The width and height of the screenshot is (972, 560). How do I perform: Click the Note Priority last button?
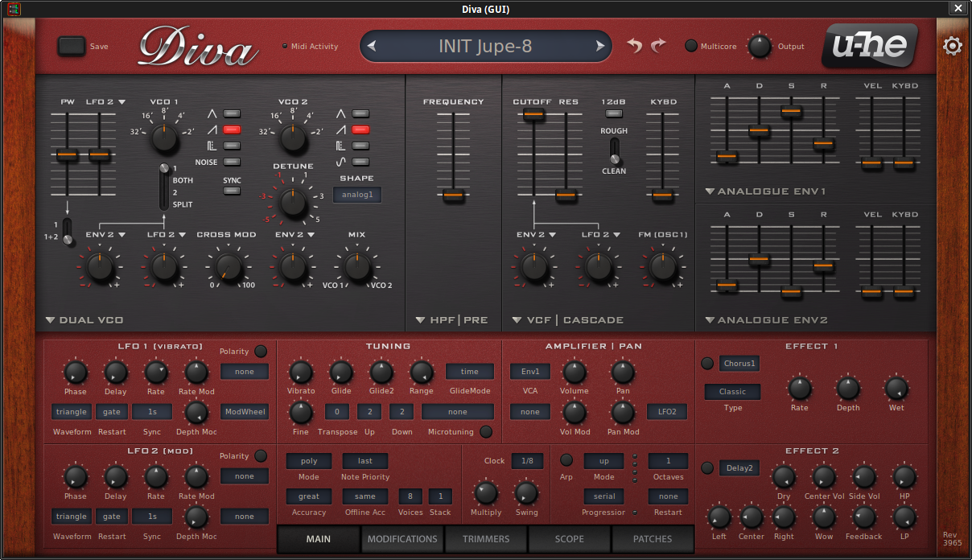coord(365,461)
